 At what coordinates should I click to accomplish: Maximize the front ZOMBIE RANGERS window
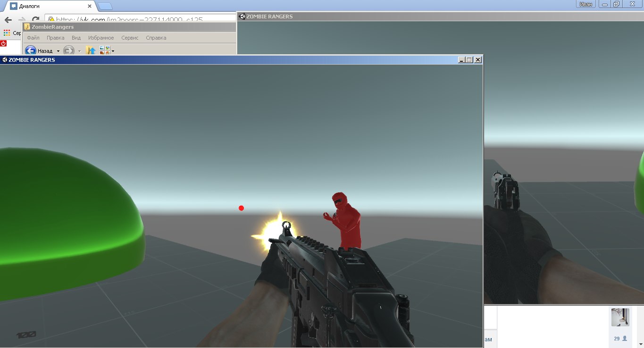(469, 60)
